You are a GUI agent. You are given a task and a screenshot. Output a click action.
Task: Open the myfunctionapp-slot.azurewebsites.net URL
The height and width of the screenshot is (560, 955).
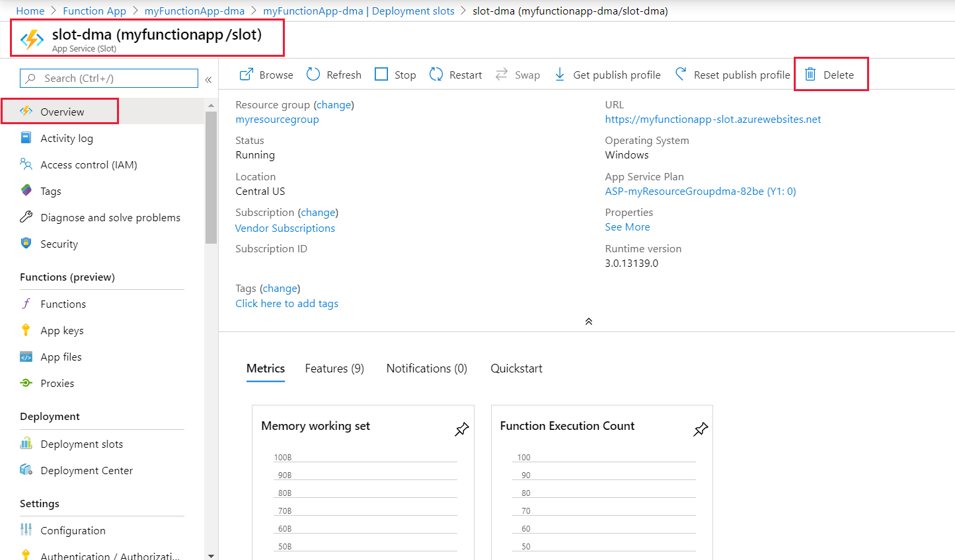712,119
